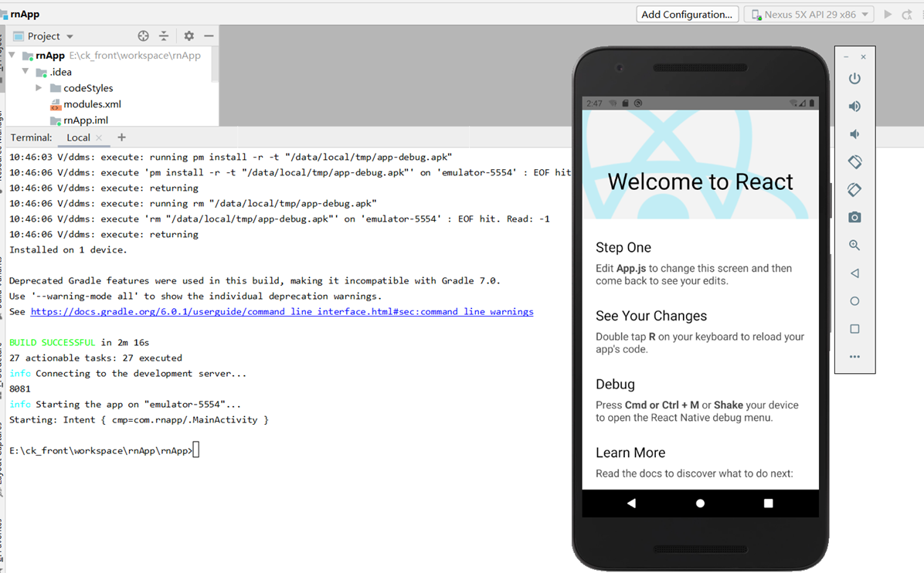Image resolution: width=924 pixels, height=573 pixels.
Task: Click "See Your Changes" heading in emulator
Action: [651, 316]
